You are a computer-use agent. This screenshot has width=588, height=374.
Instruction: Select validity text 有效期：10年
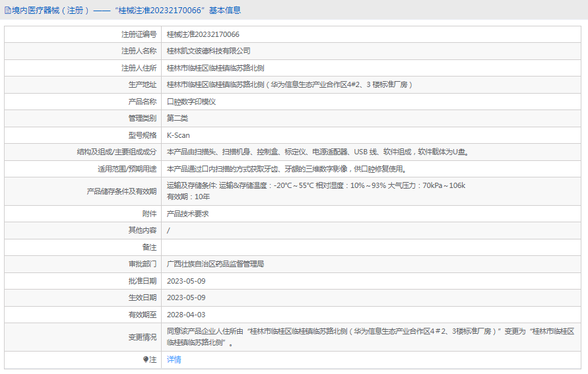click(188, 197)
